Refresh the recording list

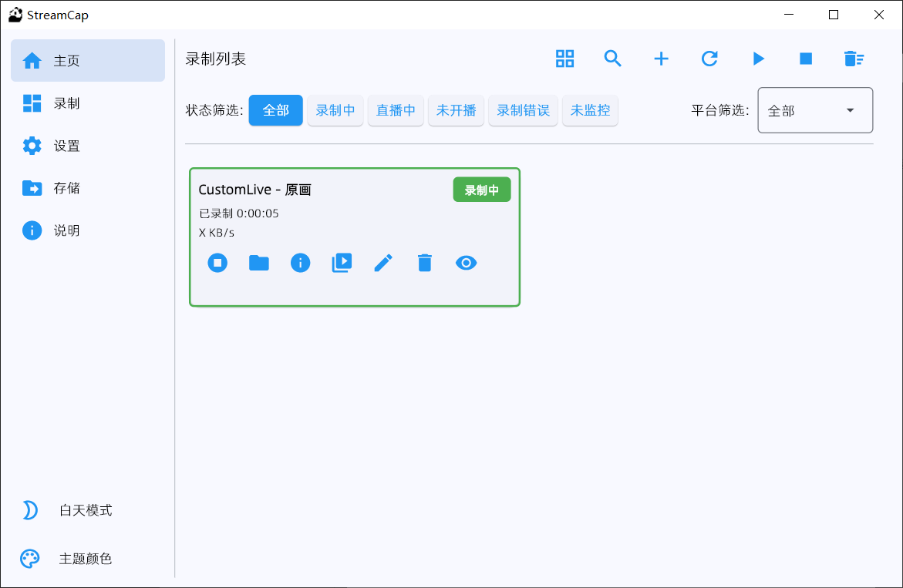click(709, 59)
